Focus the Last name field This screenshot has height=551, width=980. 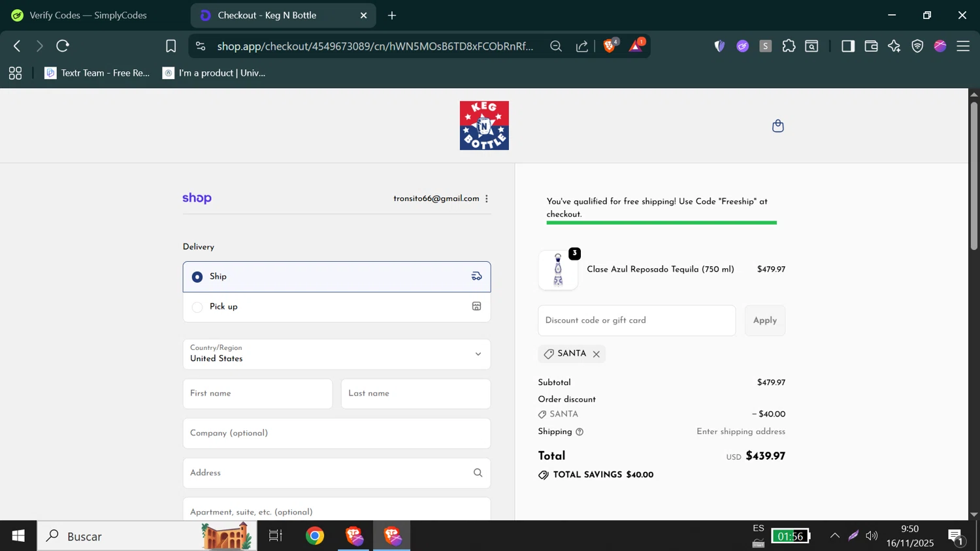pyautogui.click(x=416, y=394)
